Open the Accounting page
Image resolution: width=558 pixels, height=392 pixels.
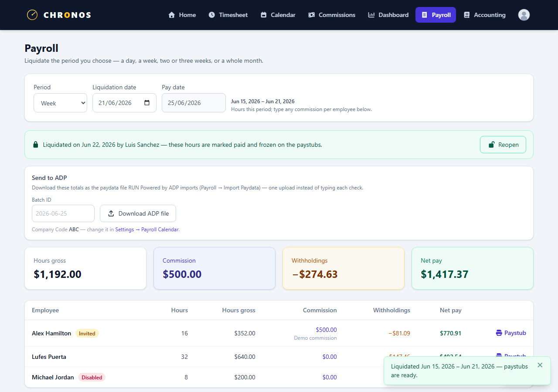click(485, 15)
